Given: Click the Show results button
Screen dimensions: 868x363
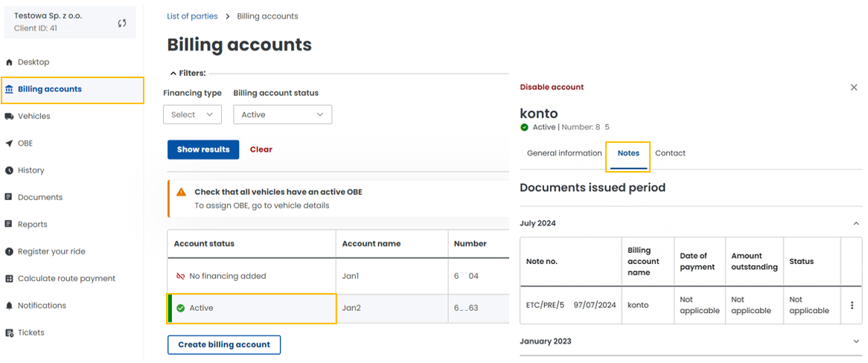Looking at the screenshot, I should (x=203, y=150).
